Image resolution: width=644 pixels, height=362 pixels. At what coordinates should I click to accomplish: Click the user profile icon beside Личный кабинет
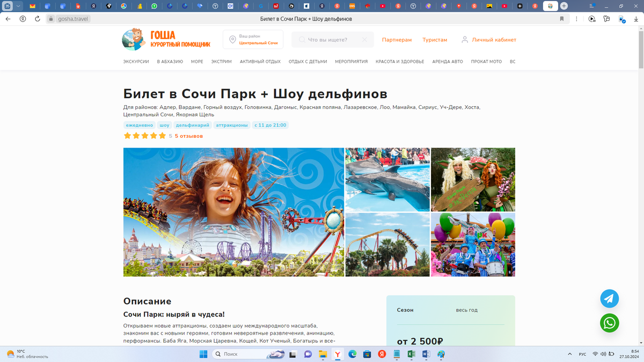coord(465,40)
